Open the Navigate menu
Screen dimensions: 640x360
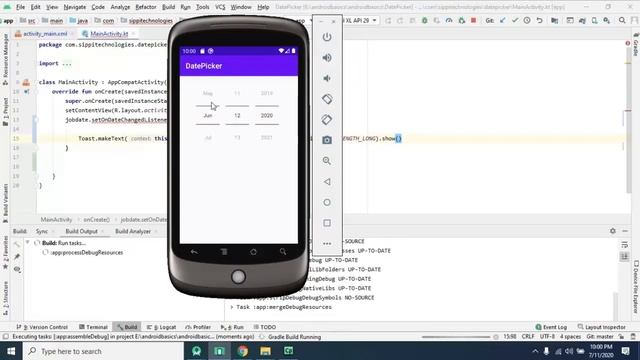tap(75, 7)
